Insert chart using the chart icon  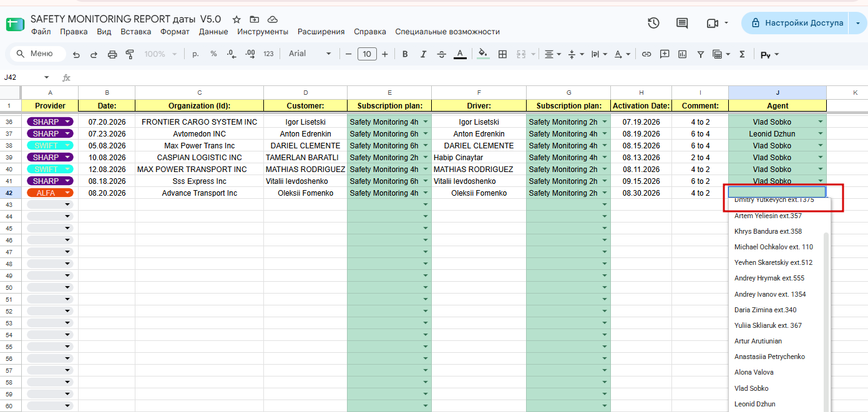[x=683, y=54]
